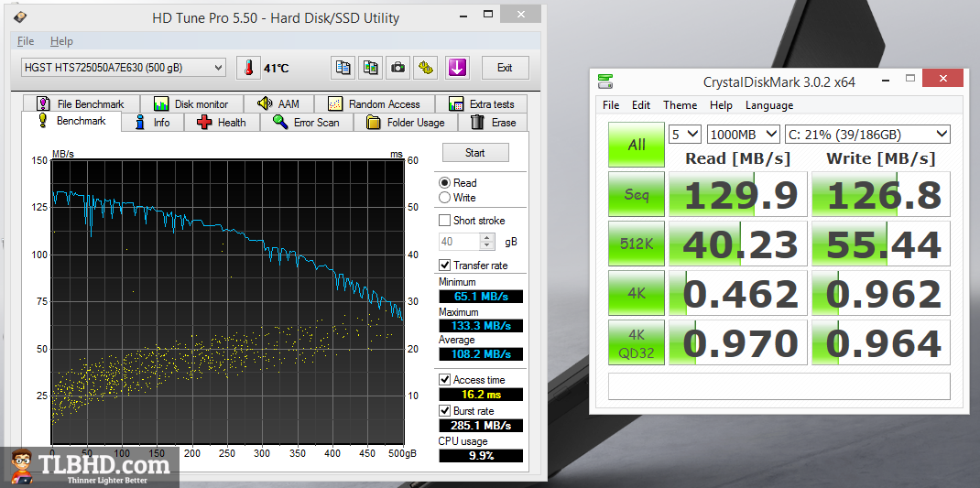Click the Average 108.2 MB/s value

[481, 353]
